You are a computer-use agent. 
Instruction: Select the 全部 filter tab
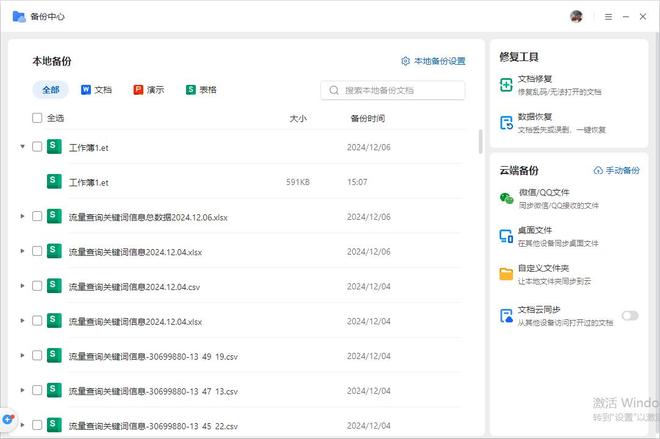pos(51,90)
